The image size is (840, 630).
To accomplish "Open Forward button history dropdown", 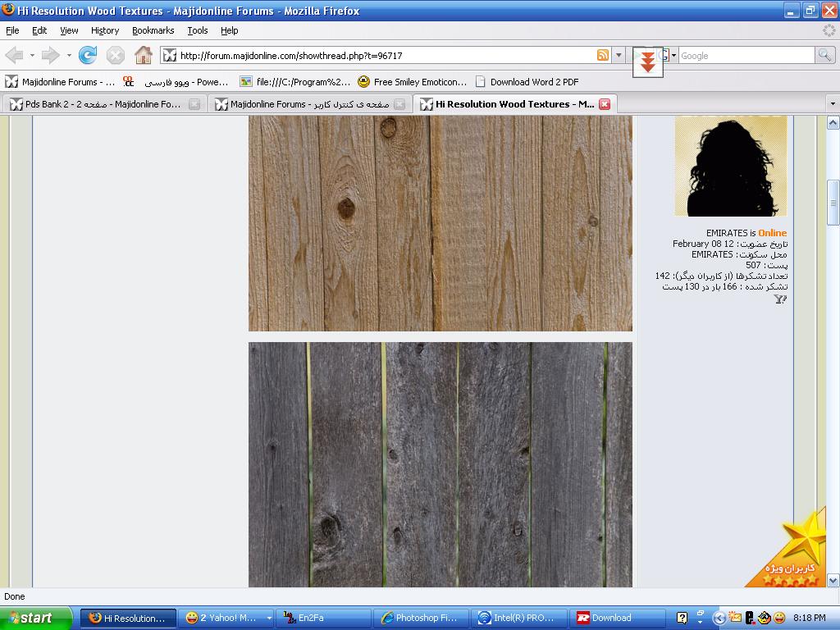I will [69, 55].
